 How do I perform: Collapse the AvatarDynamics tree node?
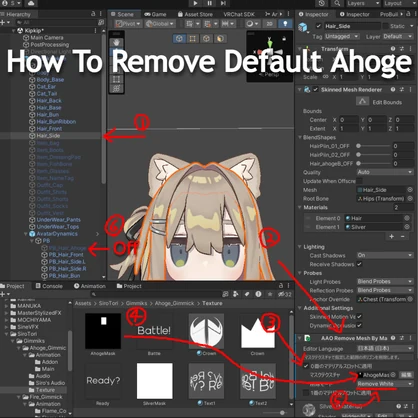coord(25,234)
